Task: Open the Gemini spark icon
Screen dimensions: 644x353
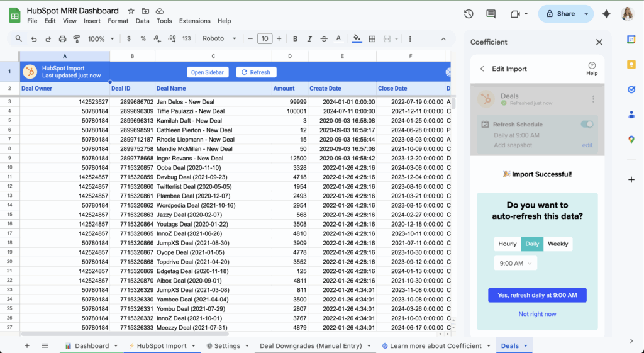Action: [x=606, y=14]
